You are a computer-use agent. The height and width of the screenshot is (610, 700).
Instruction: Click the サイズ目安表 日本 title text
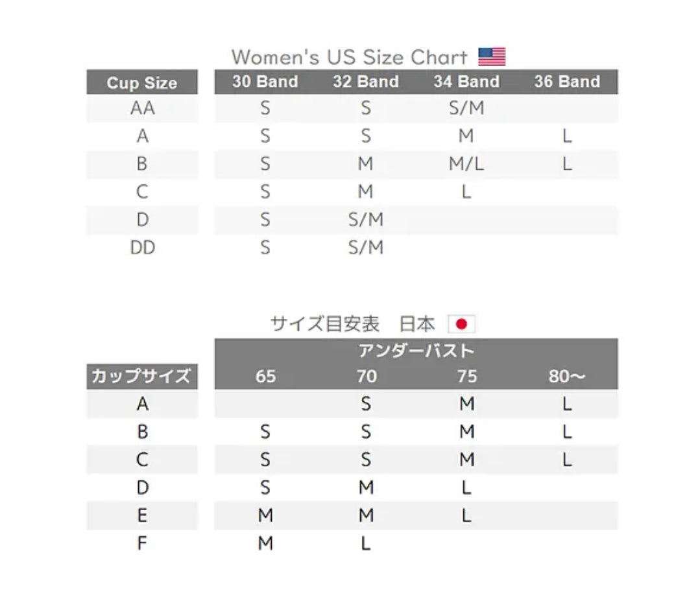pyautogui.click(x=353, y=324)
